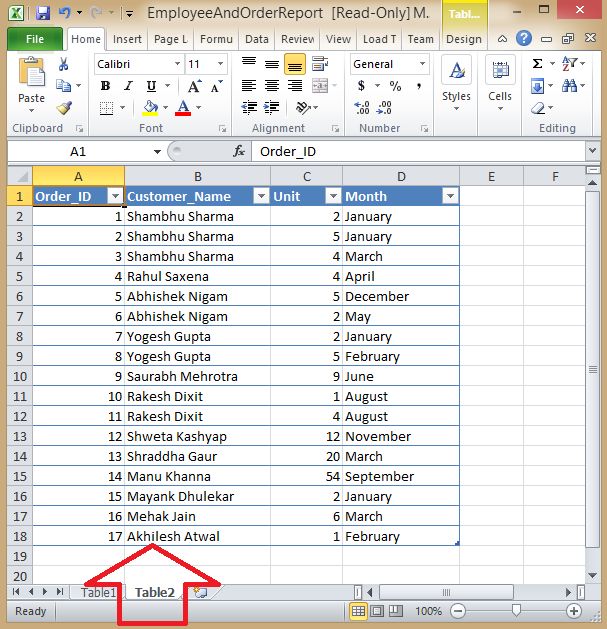Switch to the Table1 sheet tab

click(x=98, y=592)
